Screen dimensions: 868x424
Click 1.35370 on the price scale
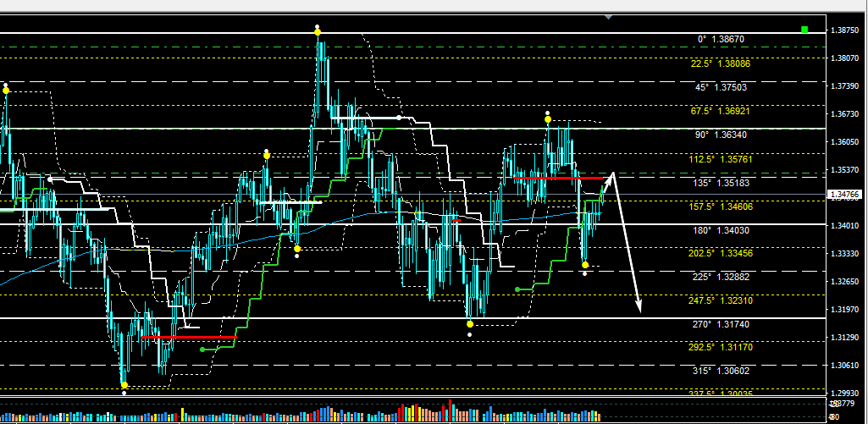click(x=845, y=170)
